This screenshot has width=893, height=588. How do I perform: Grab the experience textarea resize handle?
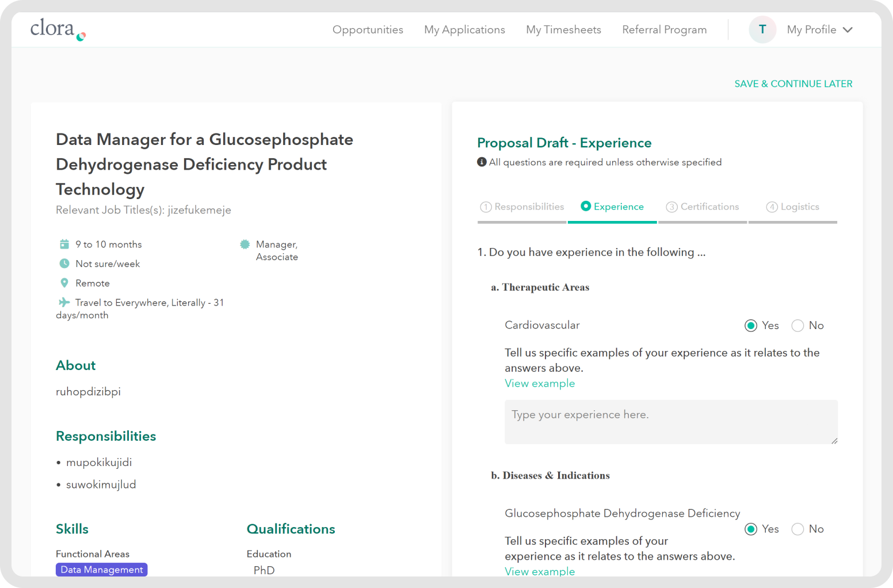coord(834,441)
